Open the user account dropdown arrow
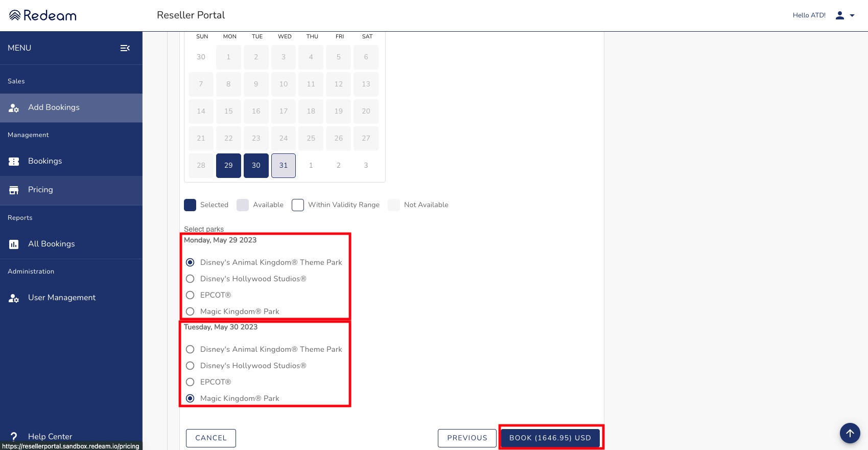 [x=852, y=15]
